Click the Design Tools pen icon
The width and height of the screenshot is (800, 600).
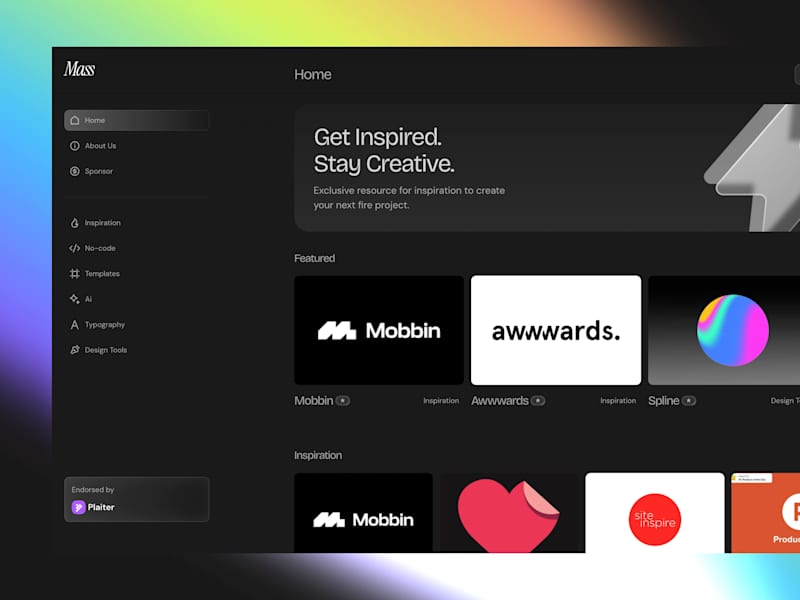[74, 350]
